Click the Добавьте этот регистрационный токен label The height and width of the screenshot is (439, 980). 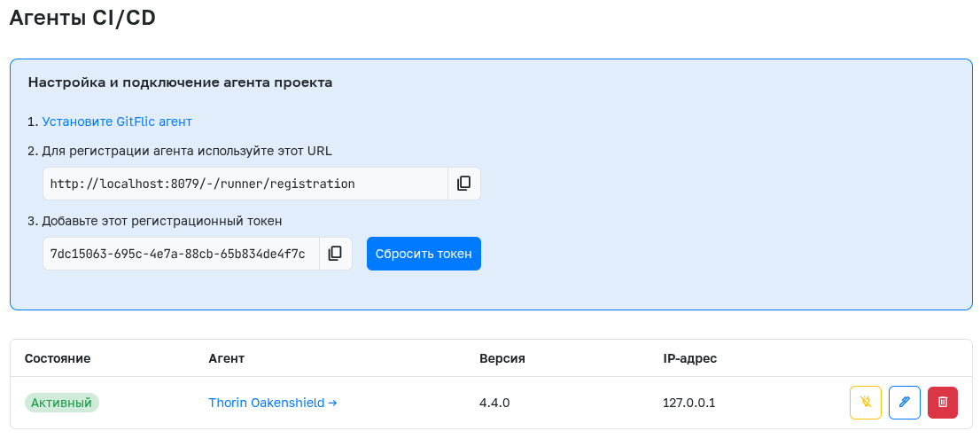pos(161,221)
